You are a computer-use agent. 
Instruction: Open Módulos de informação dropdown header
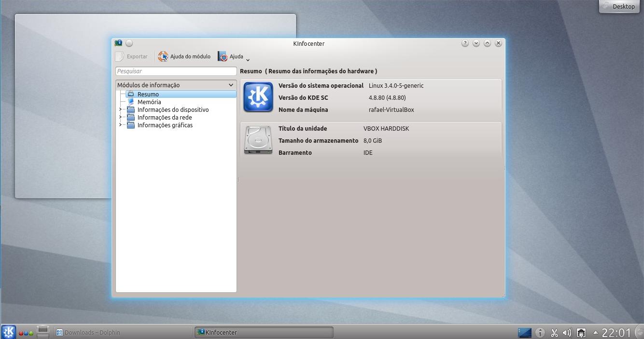pyautogui.click(x=176, y=85)
